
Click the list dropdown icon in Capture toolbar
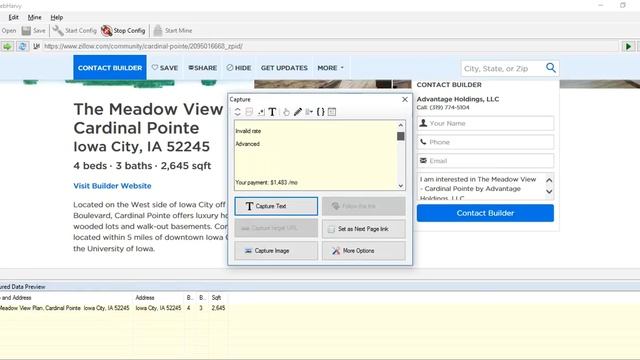(309, 112)
